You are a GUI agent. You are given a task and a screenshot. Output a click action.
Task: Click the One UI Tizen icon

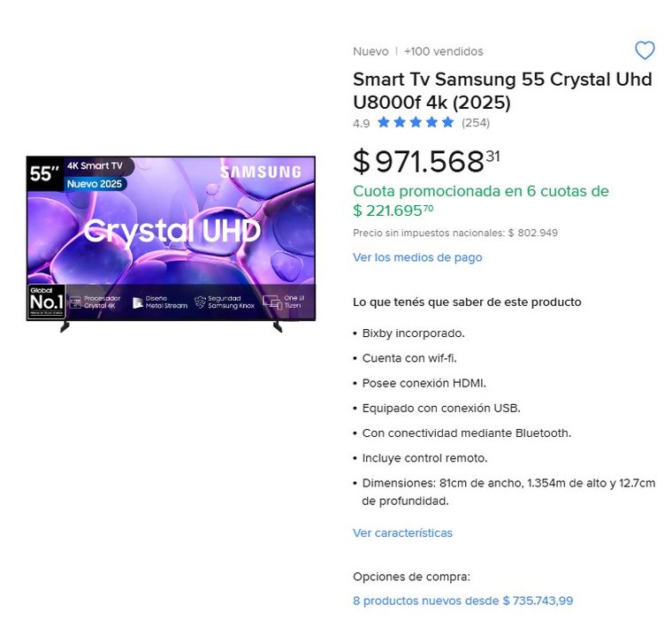pyautogui.click(x=271, y=302)
